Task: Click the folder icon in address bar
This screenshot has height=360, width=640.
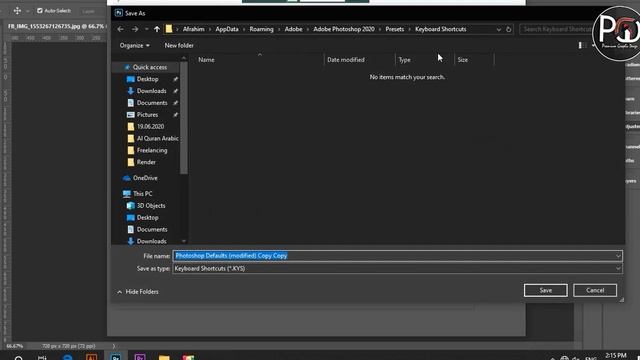Action: 169,29
